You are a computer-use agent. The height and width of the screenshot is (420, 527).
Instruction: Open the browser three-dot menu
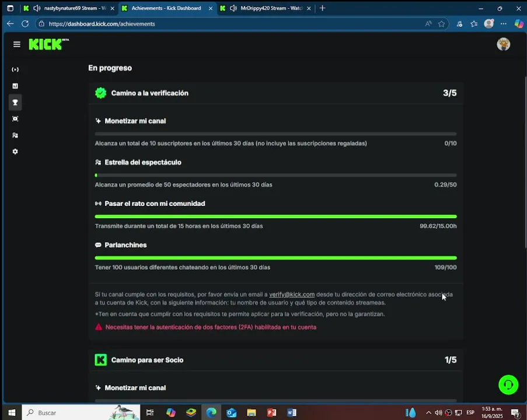click(503, 24)
